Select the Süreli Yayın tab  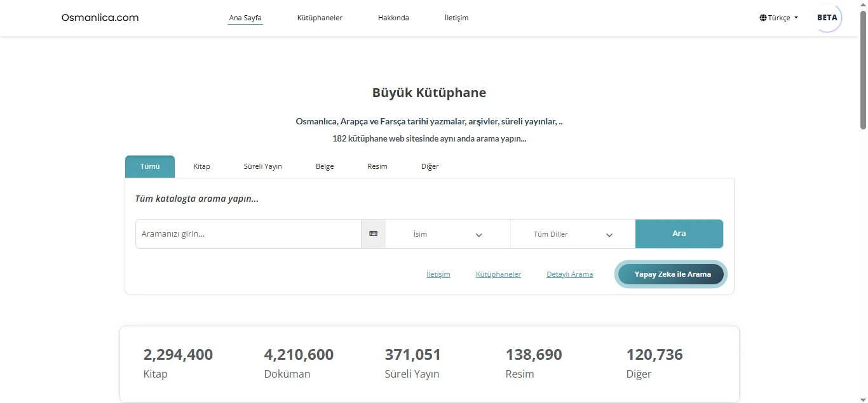262,166
